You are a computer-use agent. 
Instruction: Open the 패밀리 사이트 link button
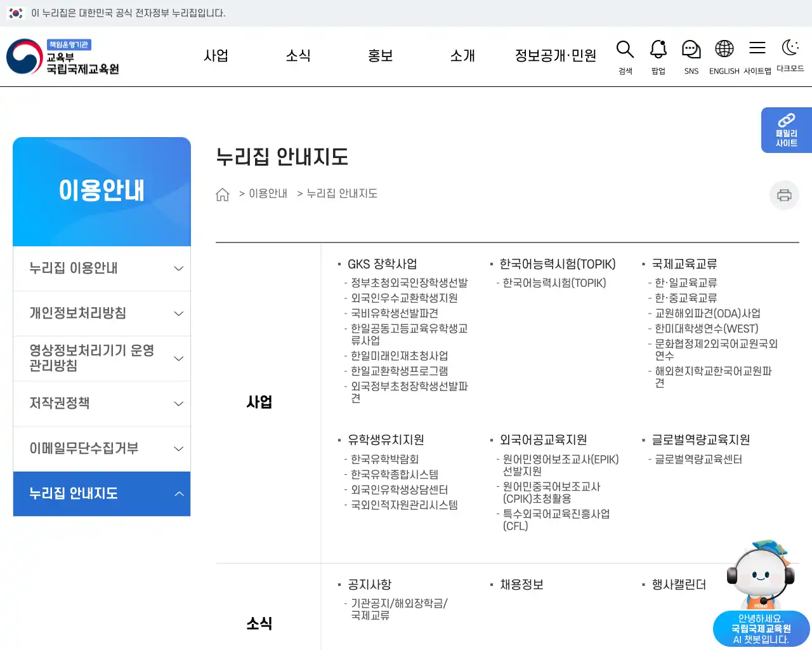787,130
